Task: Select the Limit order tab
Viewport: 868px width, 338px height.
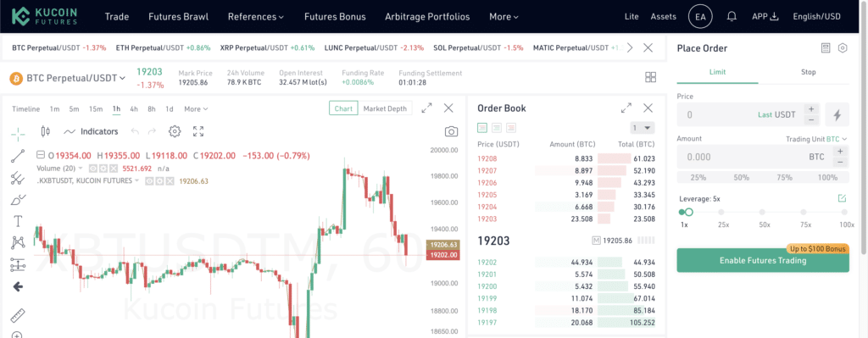Action: tap(717, 72)
